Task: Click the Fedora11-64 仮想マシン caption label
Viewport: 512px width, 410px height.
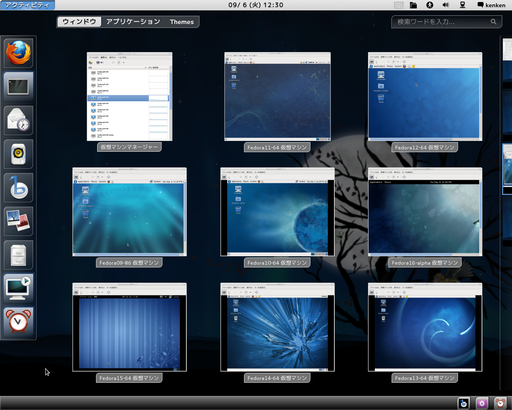Action: tap(277, 147)
